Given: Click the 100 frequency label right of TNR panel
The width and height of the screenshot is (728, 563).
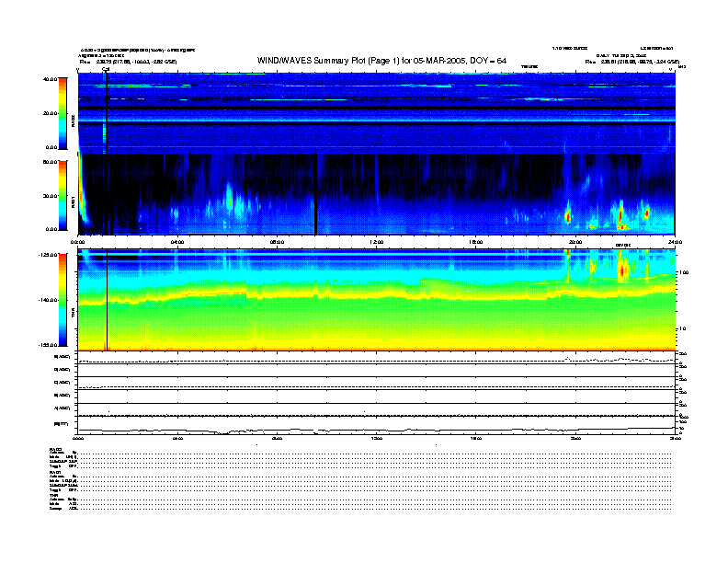Looking at the screenshot, I should (x=684, y=272).
